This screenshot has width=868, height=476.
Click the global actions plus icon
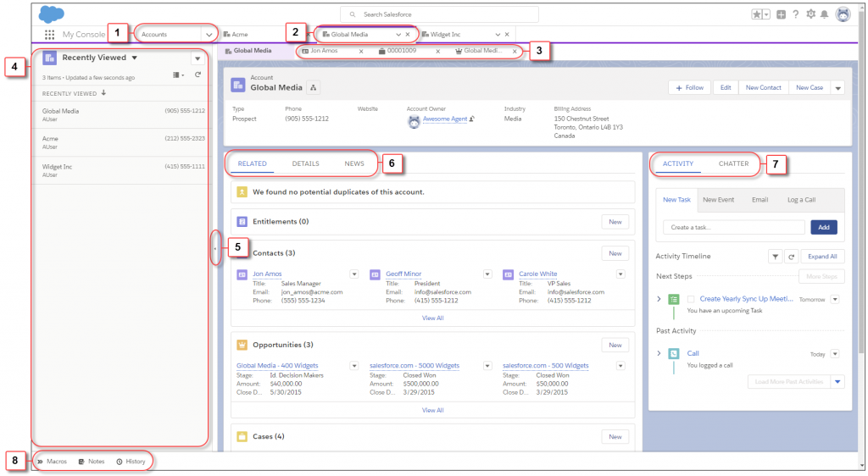[781, 14]
